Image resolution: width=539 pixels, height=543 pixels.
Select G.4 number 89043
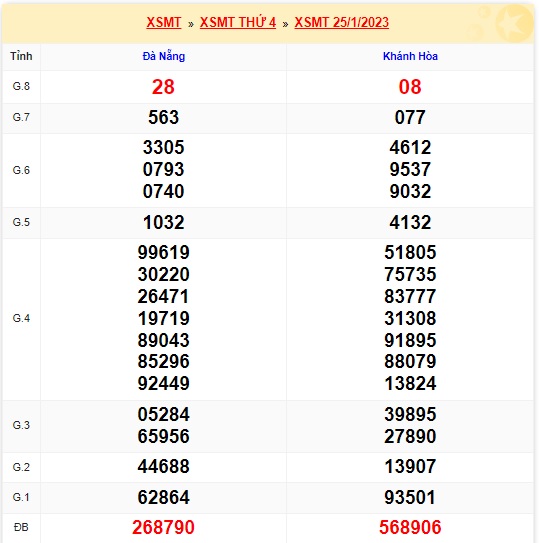coord(164,340)
